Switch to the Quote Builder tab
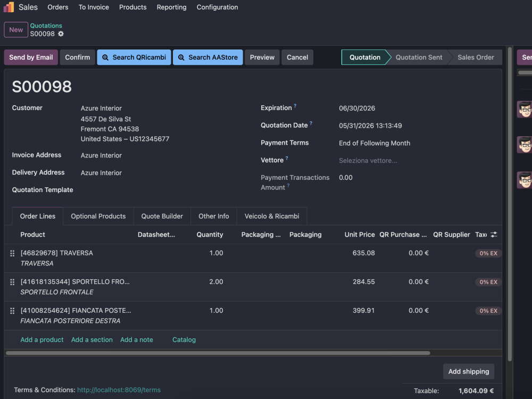Screen dimensions: 532x399 162,216
